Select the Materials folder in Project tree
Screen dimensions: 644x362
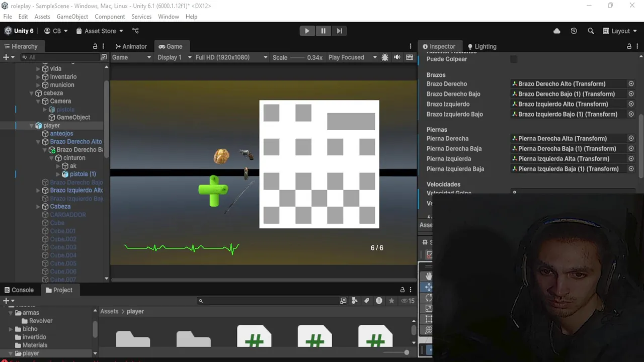(x=35, y=345)
